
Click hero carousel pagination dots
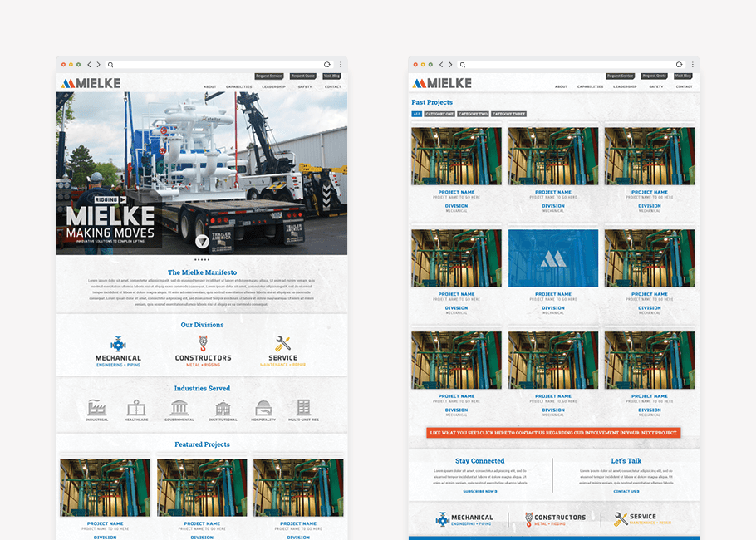click(202, 260)
